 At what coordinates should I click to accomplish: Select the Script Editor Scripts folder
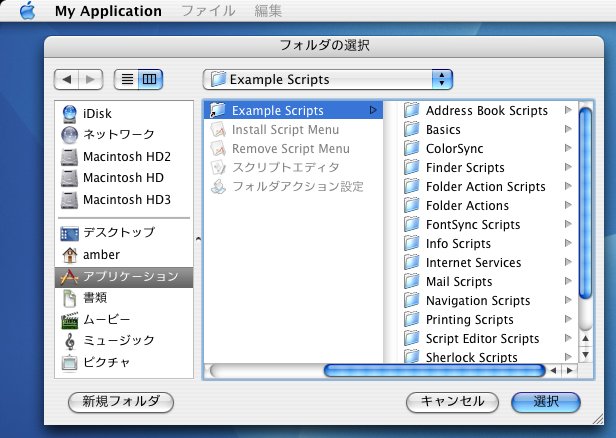click(x=487, y=338)
